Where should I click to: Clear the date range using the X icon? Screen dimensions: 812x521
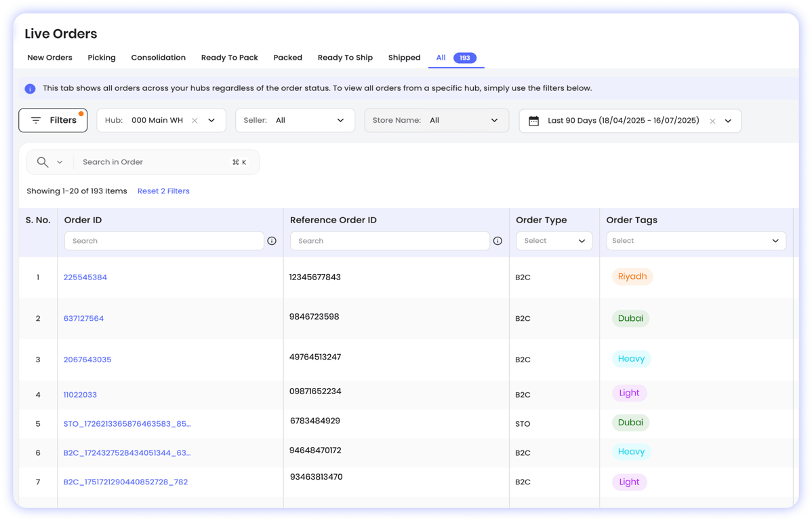(x=712, y=121)
